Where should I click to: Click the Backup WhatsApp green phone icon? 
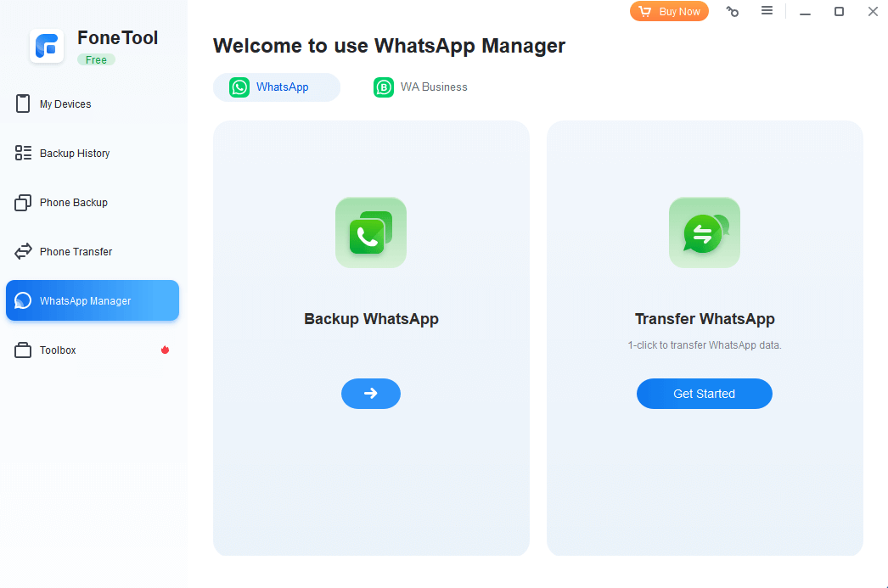pyautogui.click(x=371, y=232)
